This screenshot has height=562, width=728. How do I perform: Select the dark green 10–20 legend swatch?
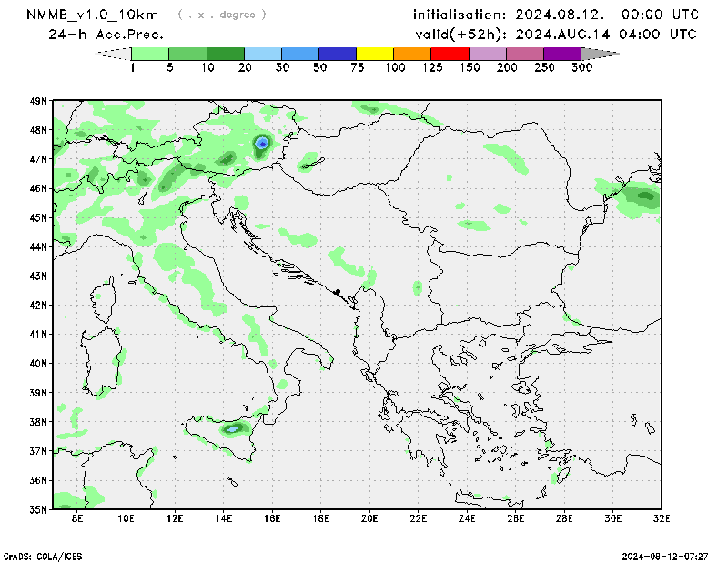click(x=226, y=55)
